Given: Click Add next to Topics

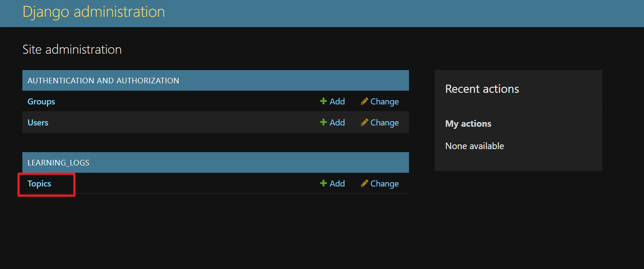Looking at the screenshot, I should click(x=336, y=183).
